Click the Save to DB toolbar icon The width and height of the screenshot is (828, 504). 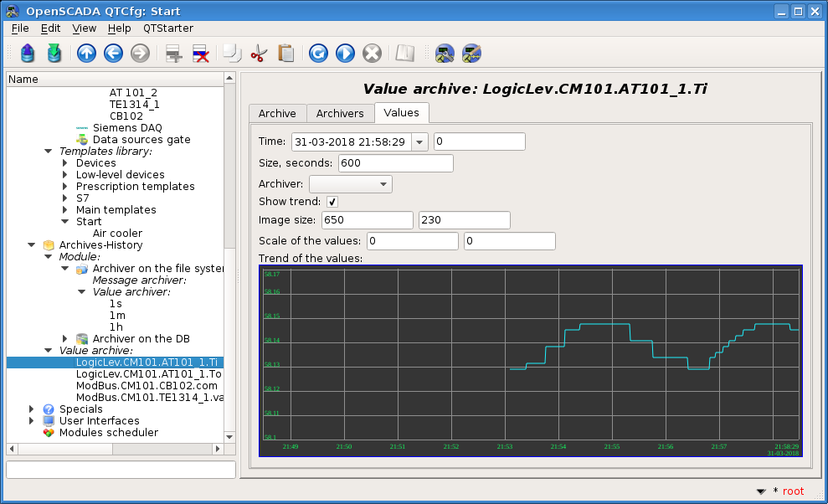tap(54, 54)
